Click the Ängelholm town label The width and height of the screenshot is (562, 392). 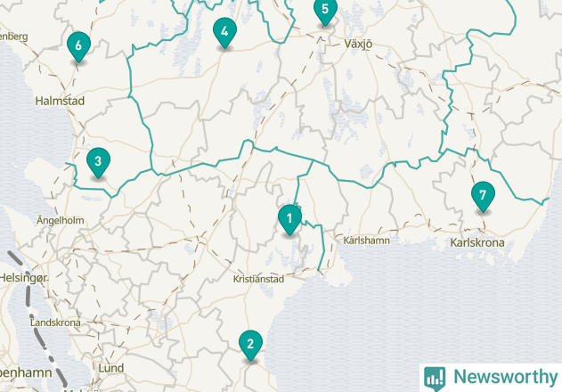[61, 220]
